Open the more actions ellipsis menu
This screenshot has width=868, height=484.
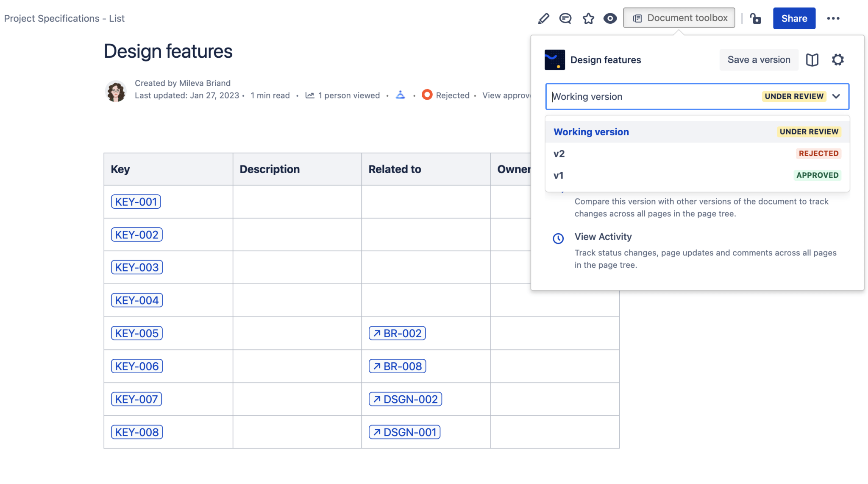(x=834, y=18)
